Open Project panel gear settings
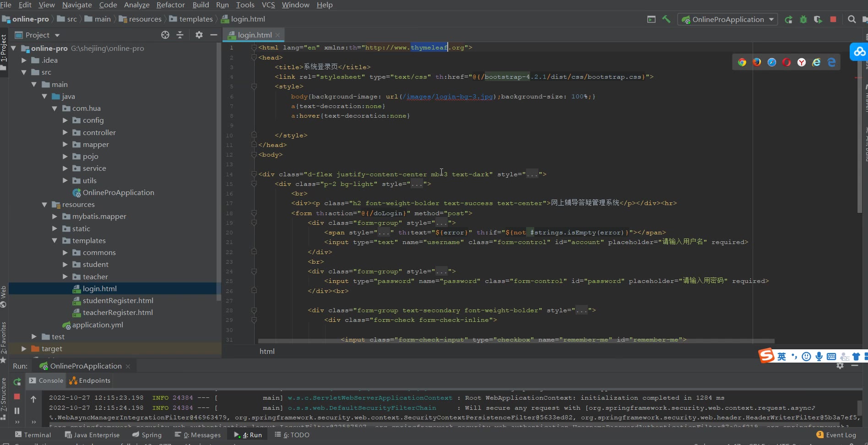Screen dimensions: 868x445 [x=199, y=35]
